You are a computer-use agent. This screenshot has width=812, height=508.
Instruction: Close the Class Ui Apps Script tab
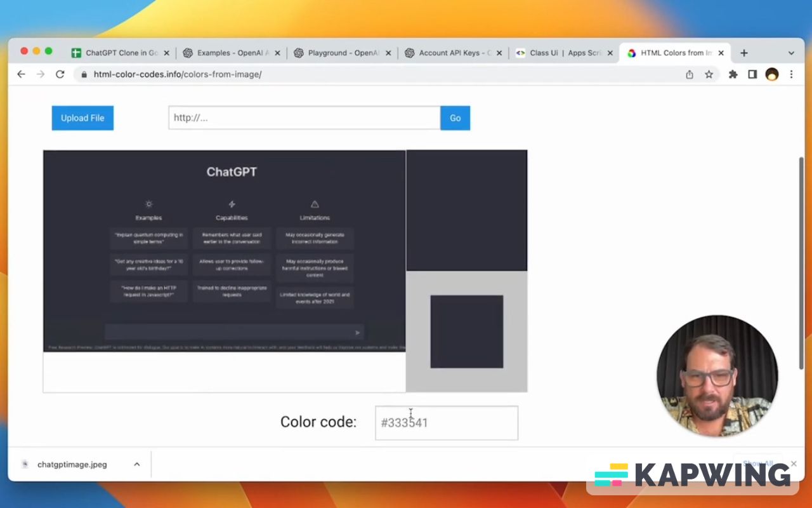[x=610, y=53]
